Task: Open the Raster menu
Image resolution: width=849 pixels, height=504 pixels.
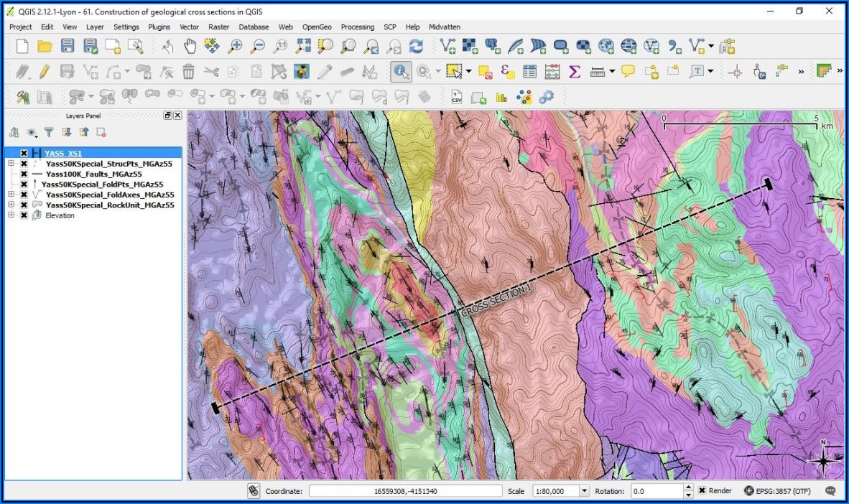Action: coord(218,27)
